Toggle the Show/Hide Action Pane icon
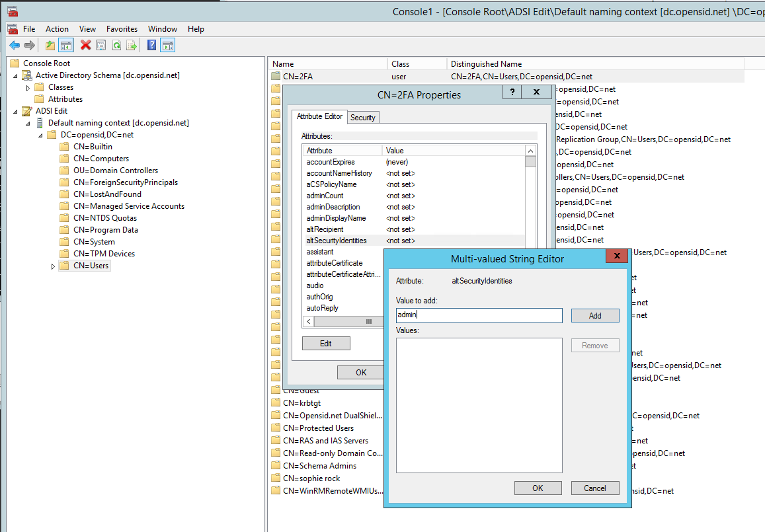This screenshot has width=765, height=532. 168,46
